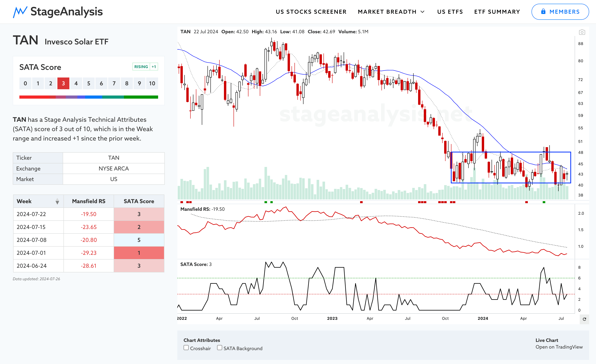Click the Volume: 5.1M chart readout
596x364 pixels.
click(x=353, y=32)
